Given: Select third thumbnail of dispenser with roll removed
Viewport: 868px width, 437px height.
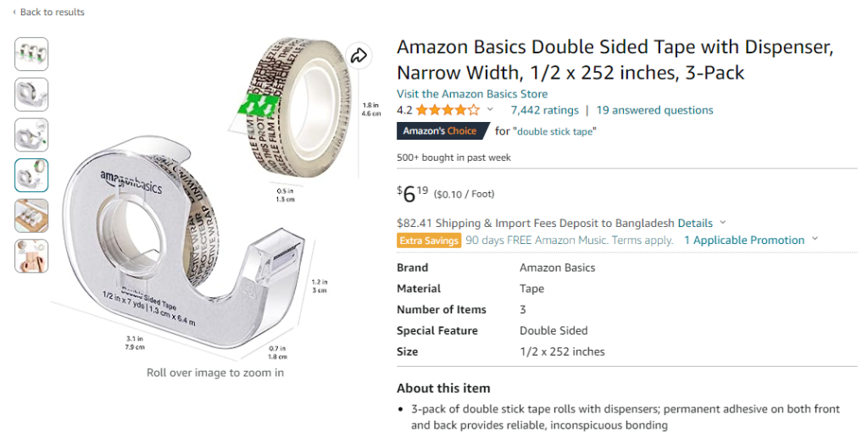Looking at the screenshot, I should click(31, 136).
